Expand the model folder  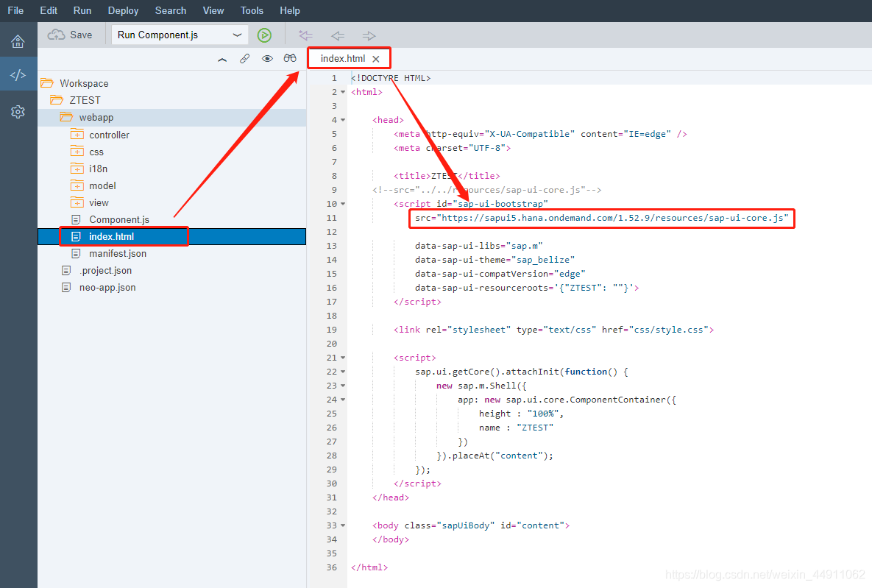coord(77,185)
